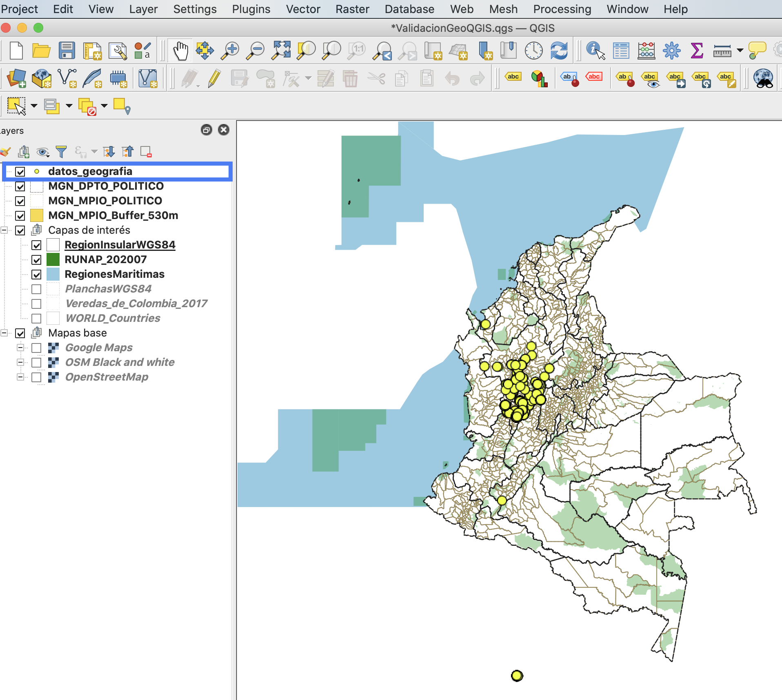This screenshot has height=700, width=782.
Task: Click the Zoom Full extent icon
Action: coord(281,51)
